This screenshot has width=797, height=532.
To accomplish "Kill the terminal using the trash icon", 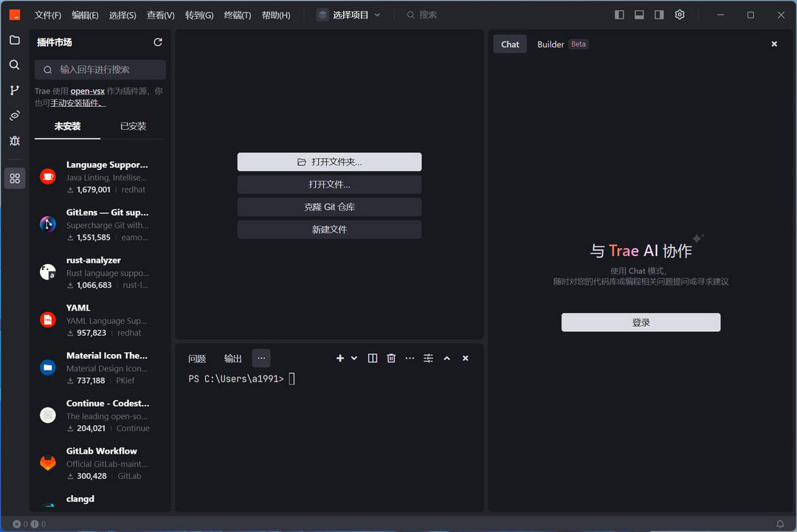I will pyautogui.click(x=391, y=358).
